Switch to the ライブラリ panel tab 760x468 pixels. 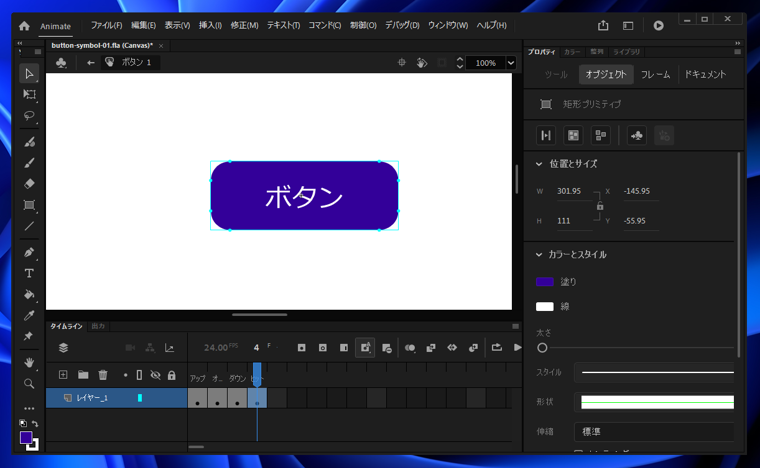pyautogui.click(x=626, y=52)
